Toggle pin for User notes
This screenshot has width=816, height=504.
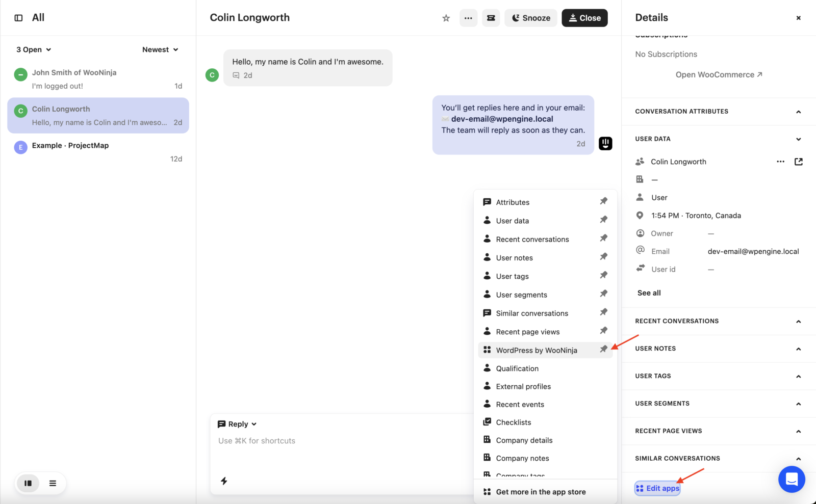[603, 257]
